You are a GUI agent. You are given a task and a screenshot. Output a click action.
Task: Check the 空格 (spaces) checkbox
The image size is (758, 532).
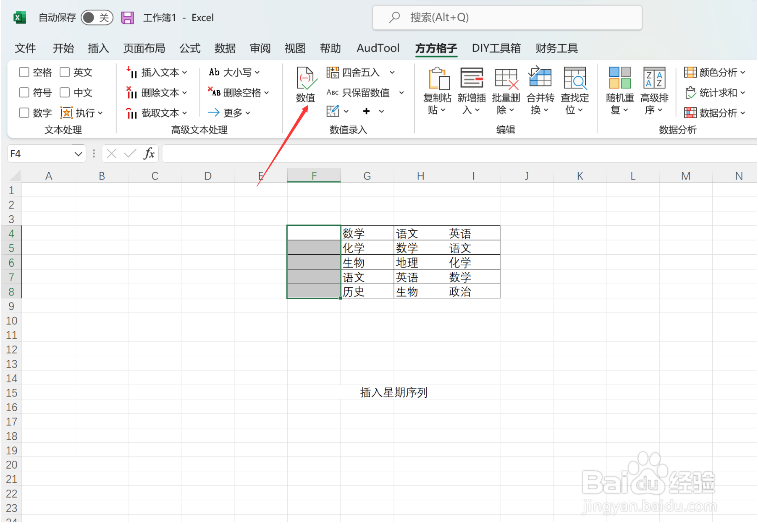click(x=24, y=72)
